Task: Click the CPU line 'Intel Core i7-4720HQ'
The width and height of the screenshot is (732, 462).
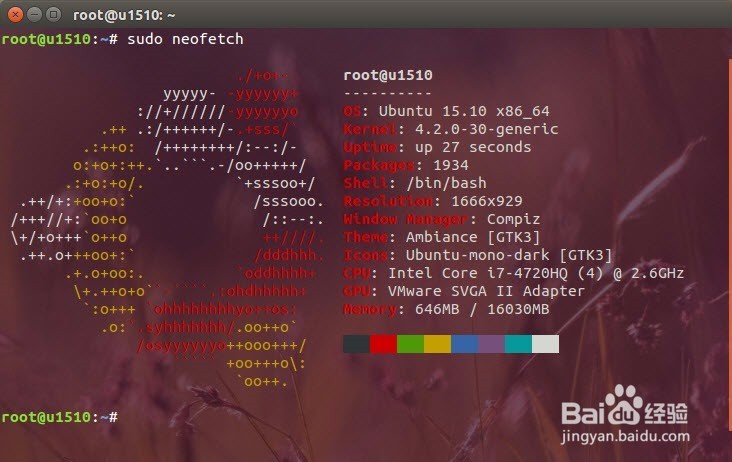Action: pos(478,273)
